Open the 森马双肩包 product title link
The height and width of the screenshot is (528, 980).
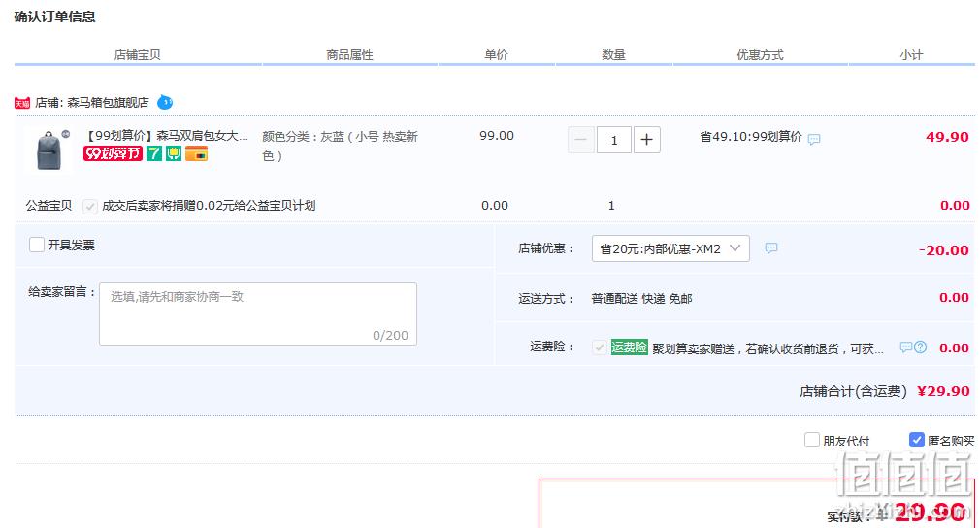166,136
